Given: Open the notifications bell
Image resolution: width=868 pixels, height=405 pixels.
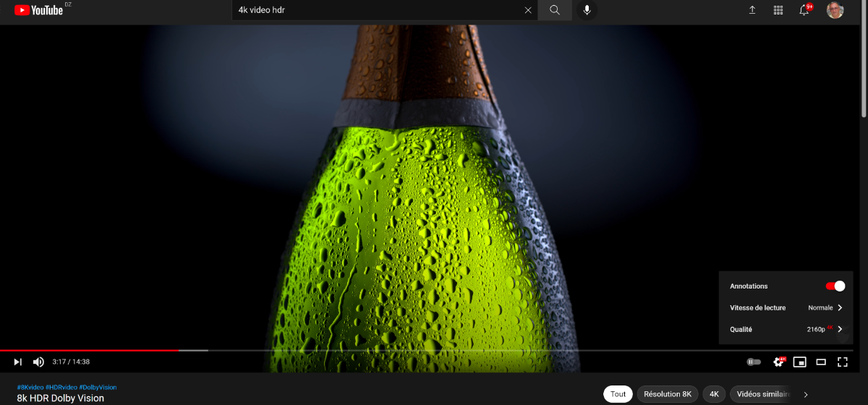Looking at the screenshot, I should pos(805,9).
